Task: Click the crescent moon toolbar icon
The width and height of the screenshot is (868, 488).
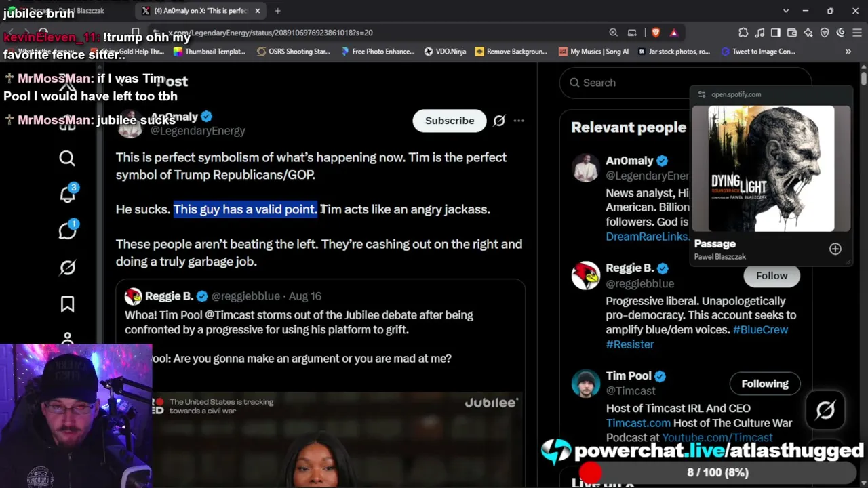Action: [x=841, y=33]
